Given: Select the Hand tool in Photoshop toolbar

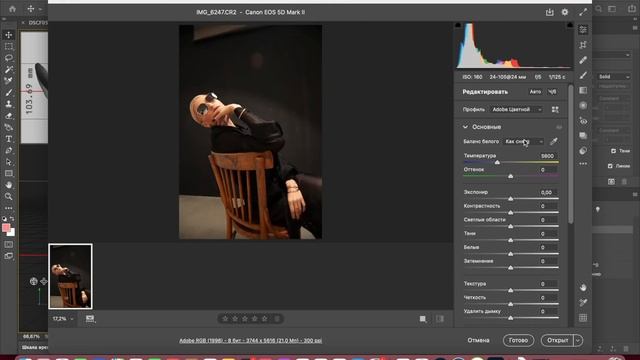Looking at the screenshot, I should 9,185.
